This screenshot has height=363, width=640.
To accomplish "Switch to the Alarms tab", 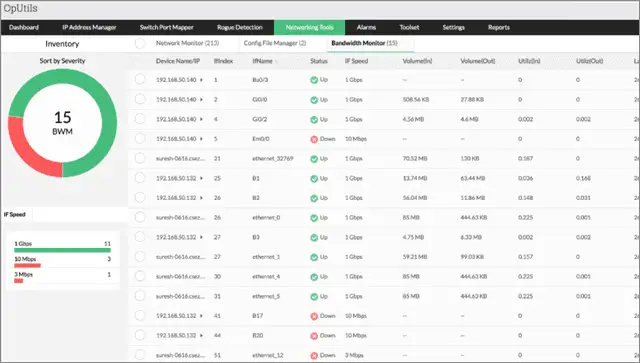I will pyautogui.click(x=366, y=27).
